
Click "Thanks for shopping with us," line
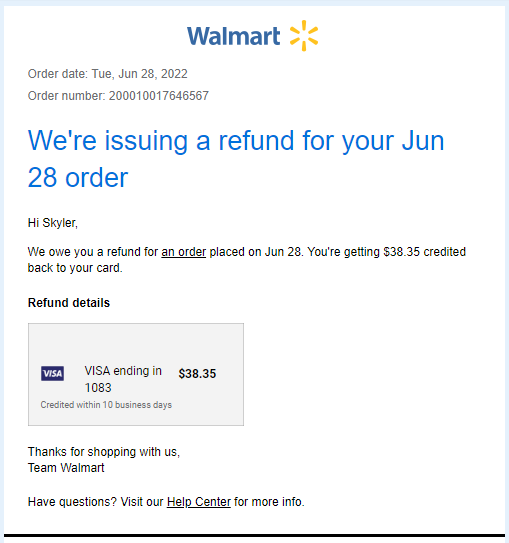[x=104, y=452]
